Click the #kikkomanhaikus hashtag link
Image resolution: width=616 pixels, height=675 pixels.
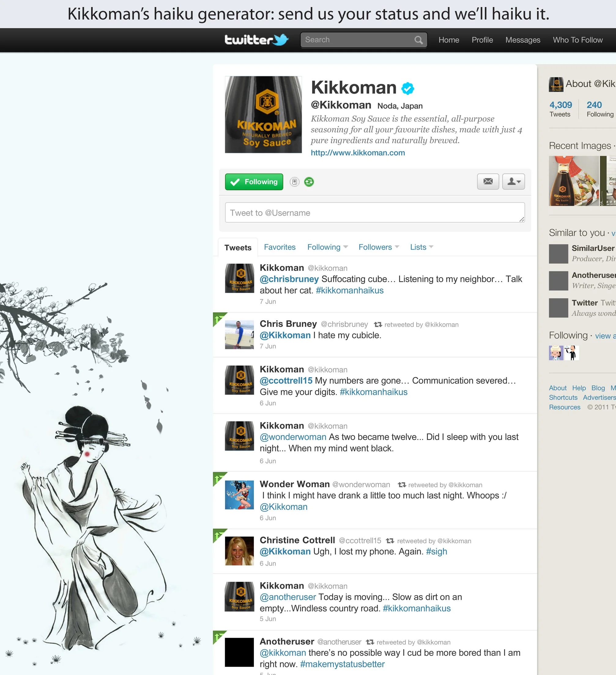(x=350, y=290)
